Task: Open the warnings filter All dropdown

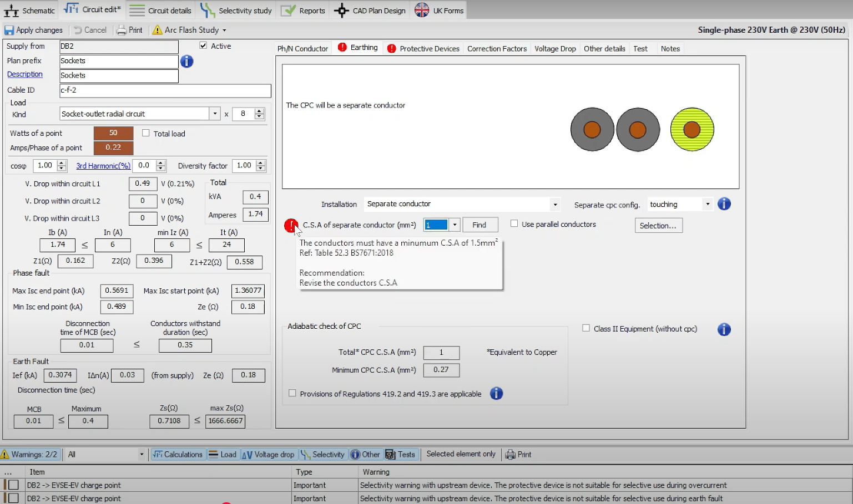Action: 142,454
